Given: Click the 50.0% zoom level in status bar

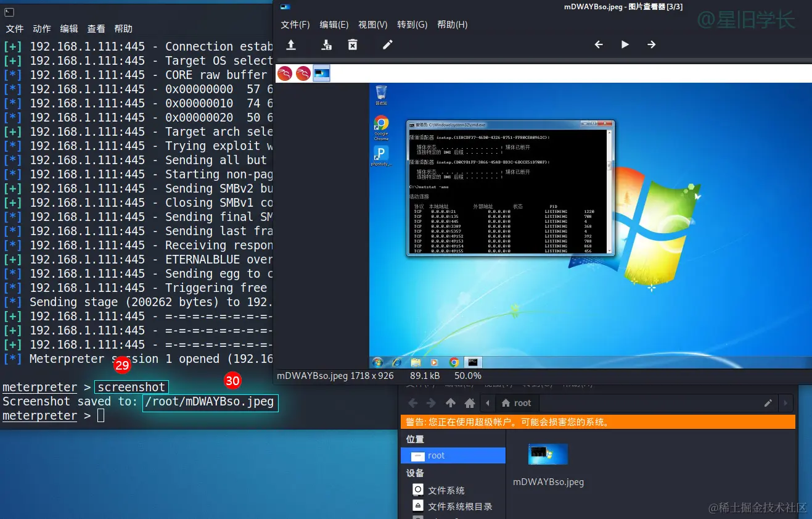Looking at the screenshot, I should coord(468,375).
